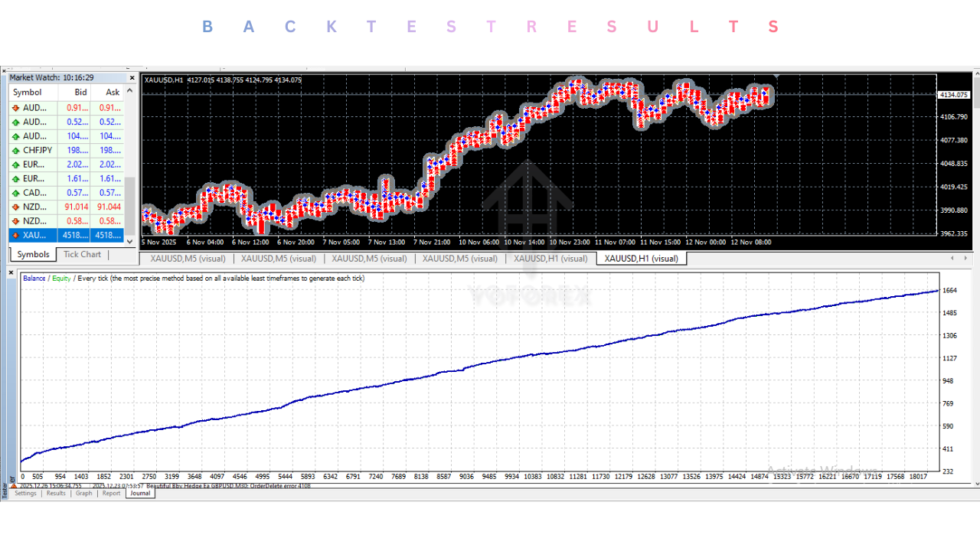Switch to the Tick Chart tab
This screenshot has width=980, height=551.
[82, 254]
